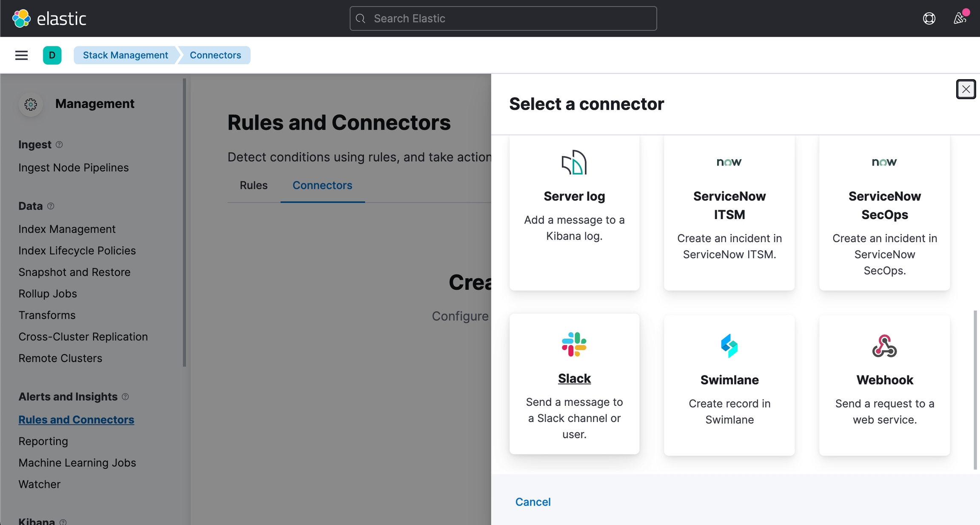
Task: Open Cross-Cluster Replication
Action: (83, 337)
